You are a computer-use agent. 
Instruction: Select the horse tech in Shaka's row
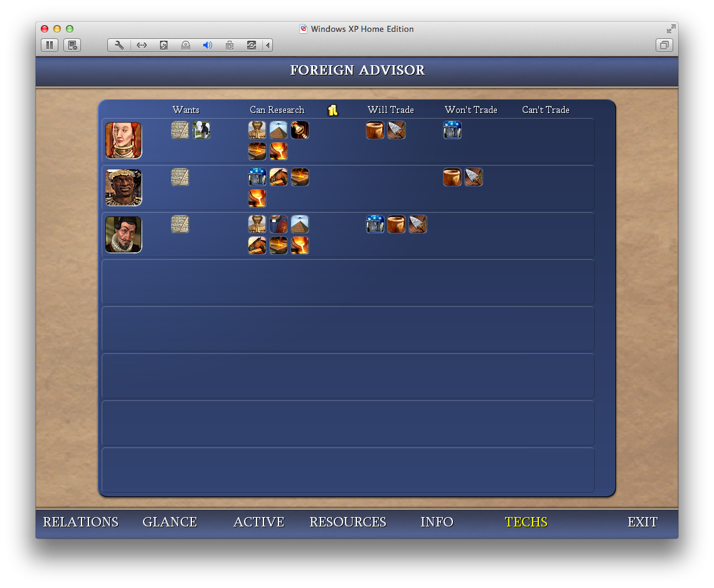(x=279, y=177)
